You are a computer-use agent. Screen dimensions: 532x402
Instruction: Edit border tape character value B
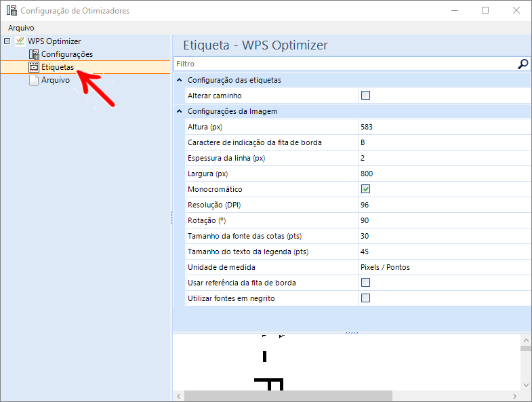coord(445,142)
